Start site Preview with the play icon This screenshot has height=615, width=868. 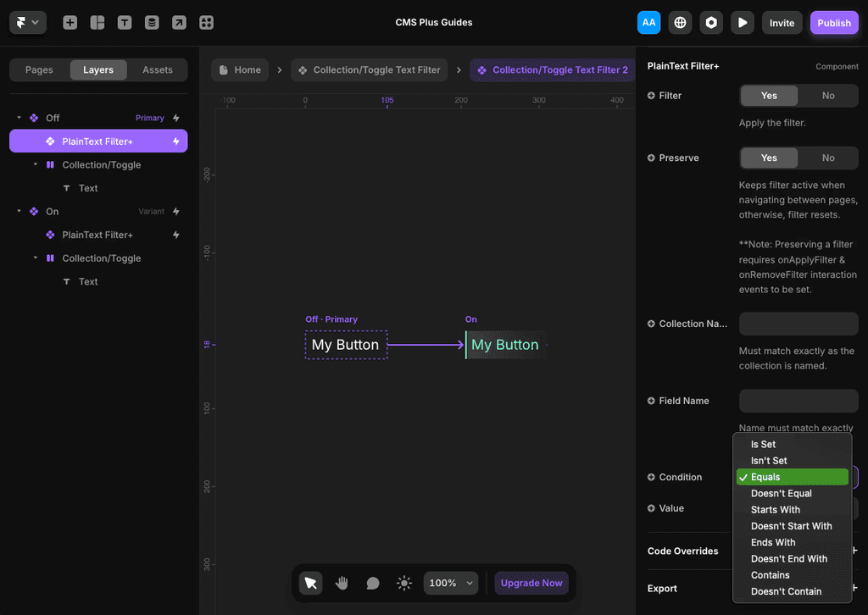coord(743,22)
